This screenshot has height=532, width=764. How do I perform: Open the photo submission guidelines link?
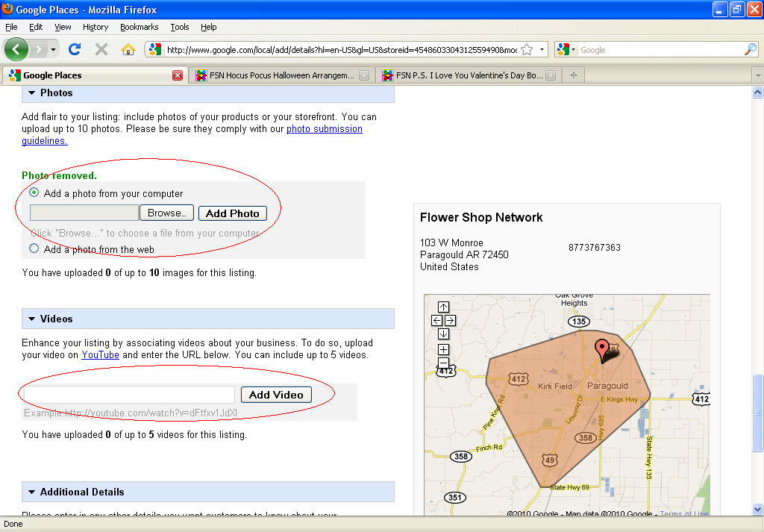tap(325, 129)
